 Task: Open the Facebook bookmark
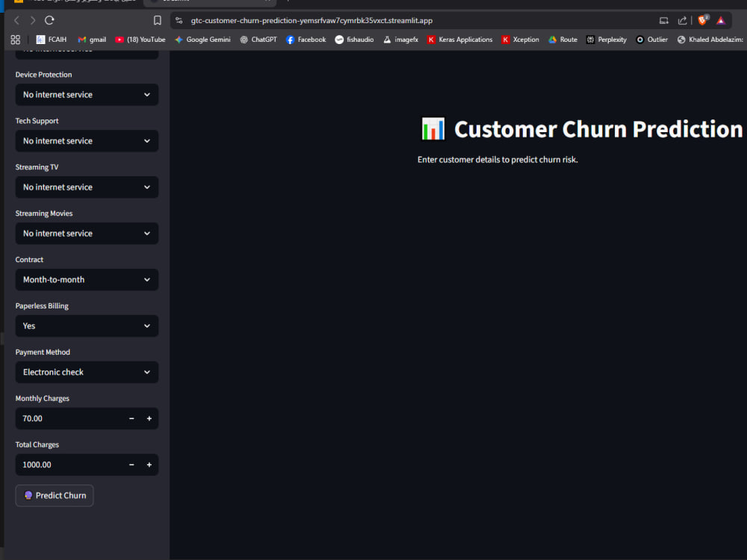(x=306, y=40)
